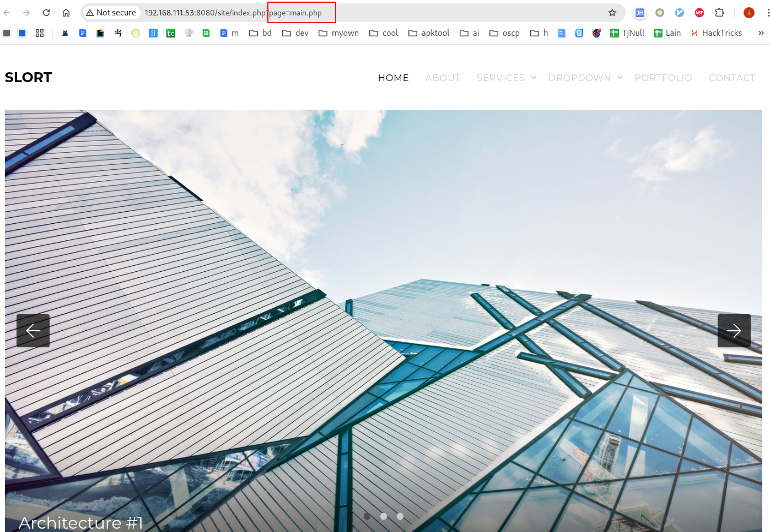
Task: Go to the browser home page icon
Action: [x=66, y=13]
